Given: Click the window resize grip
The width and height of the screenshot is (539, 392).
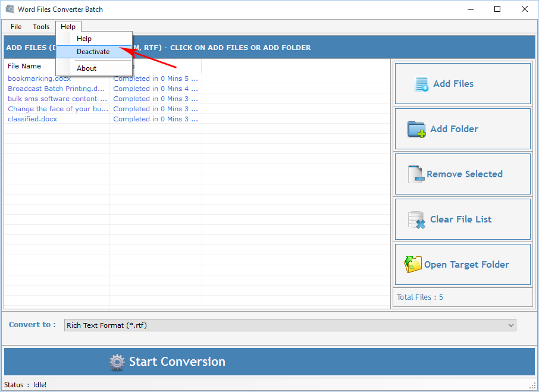Looking at the screenshot, I should click(x=533, y=386).
